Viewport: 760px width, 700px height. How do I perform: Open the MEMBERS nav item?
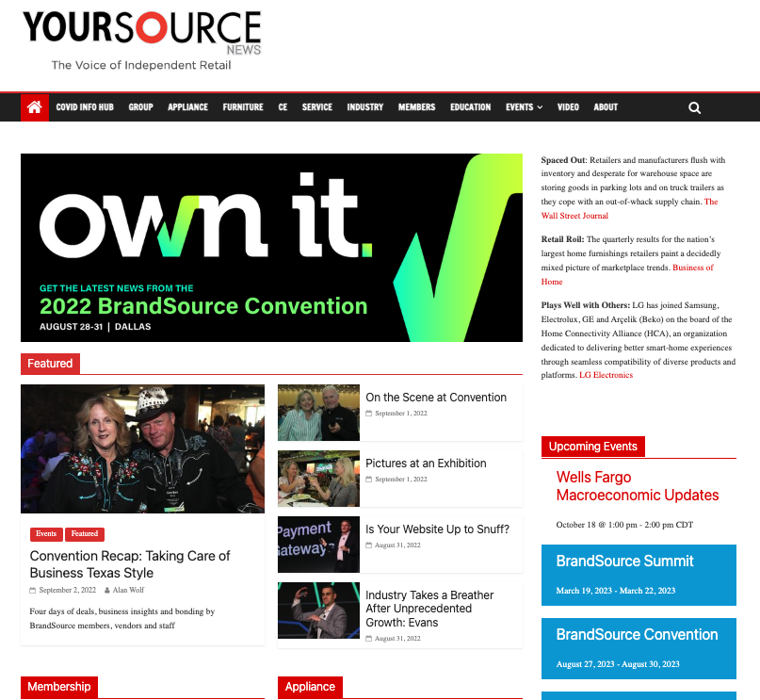coord(416,107)
